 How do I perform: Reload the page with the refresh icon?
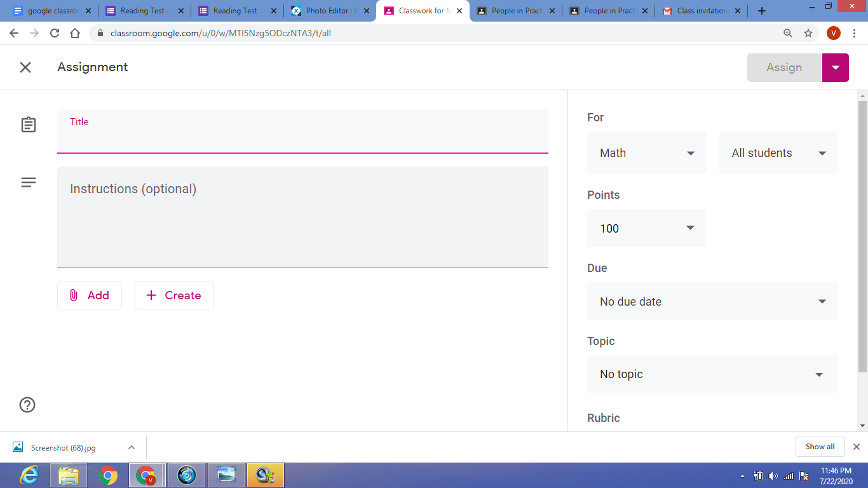point(55,33)
